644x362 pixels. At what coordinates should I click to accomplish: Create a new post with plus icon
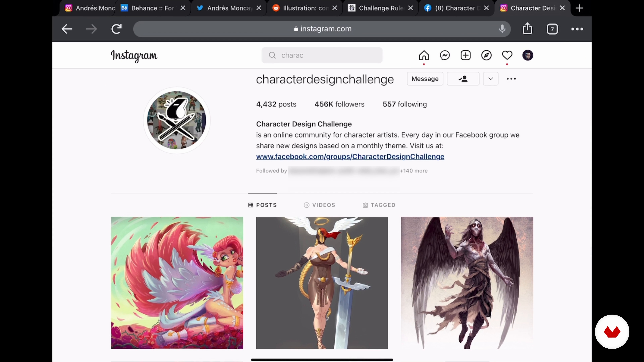(x=466, y=55)
